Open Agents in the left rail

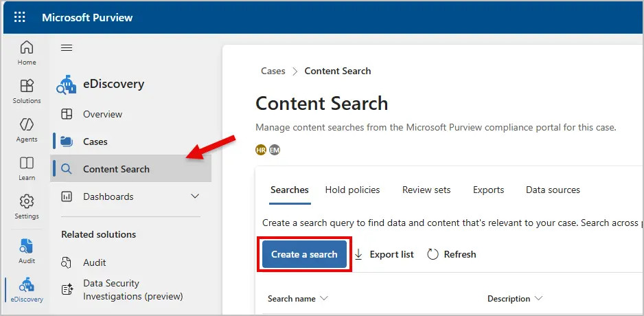27,131
